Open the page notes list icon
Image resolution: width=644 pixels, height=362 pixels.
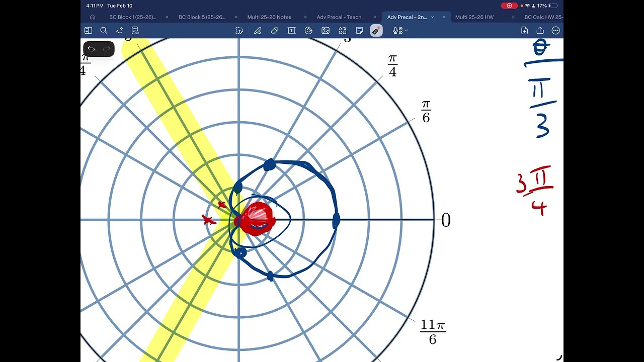[135, 31]
